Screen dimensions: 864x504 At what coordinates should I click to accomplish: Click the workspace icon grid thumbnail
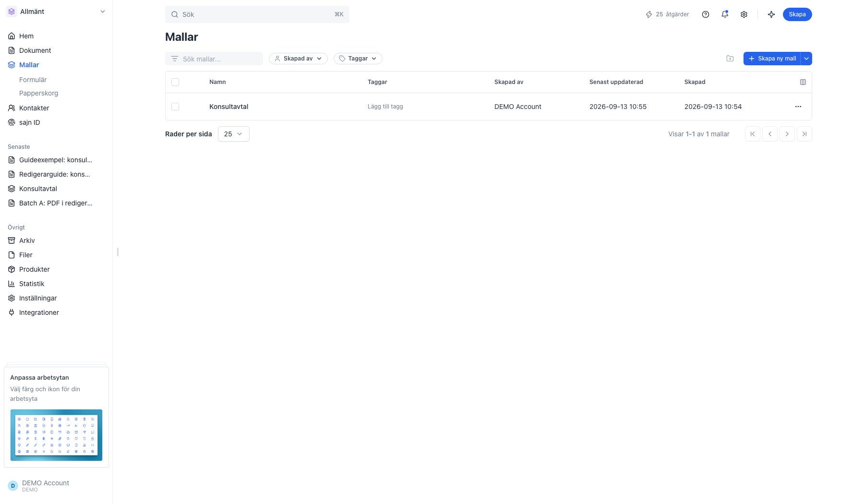click(x=56, y=435)
